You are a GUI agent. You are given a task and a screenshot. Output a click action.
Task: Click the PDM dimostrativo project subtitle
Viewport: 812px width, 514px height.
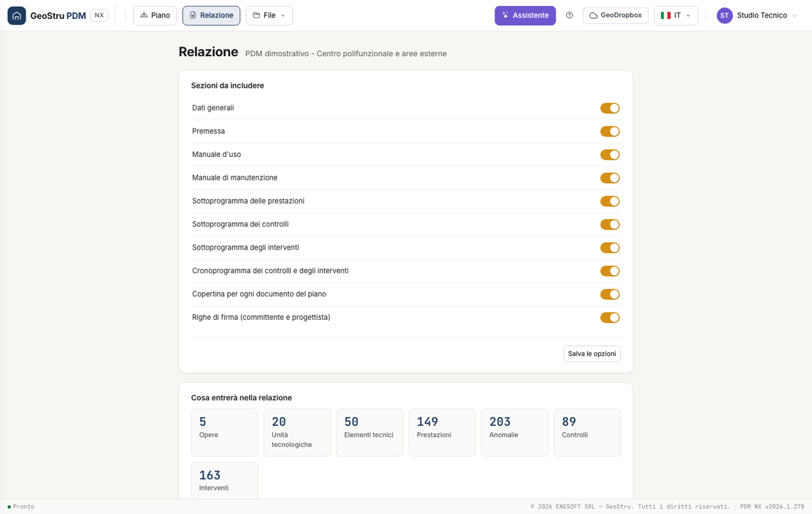pos(346,53)
